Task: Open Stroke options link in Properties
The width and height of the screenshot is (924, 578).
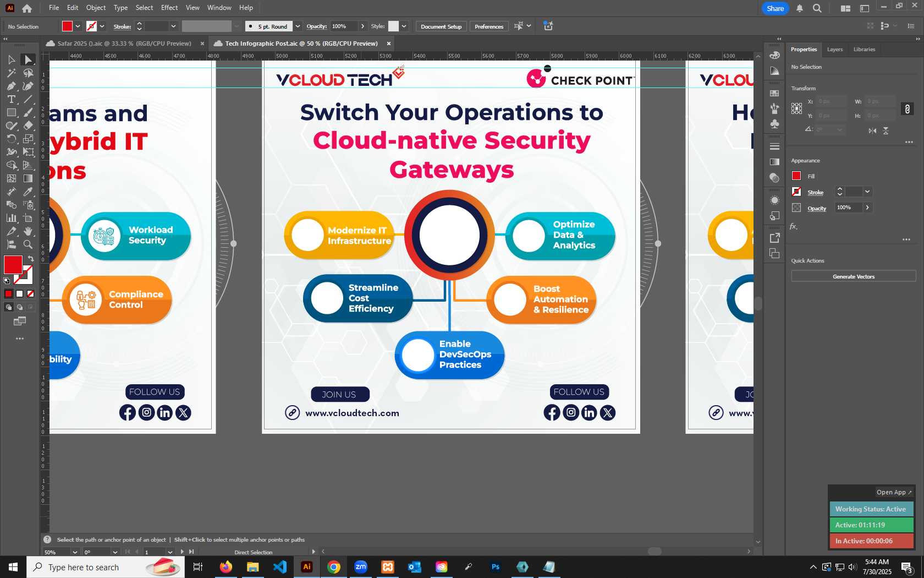Action: coord(815,193)
